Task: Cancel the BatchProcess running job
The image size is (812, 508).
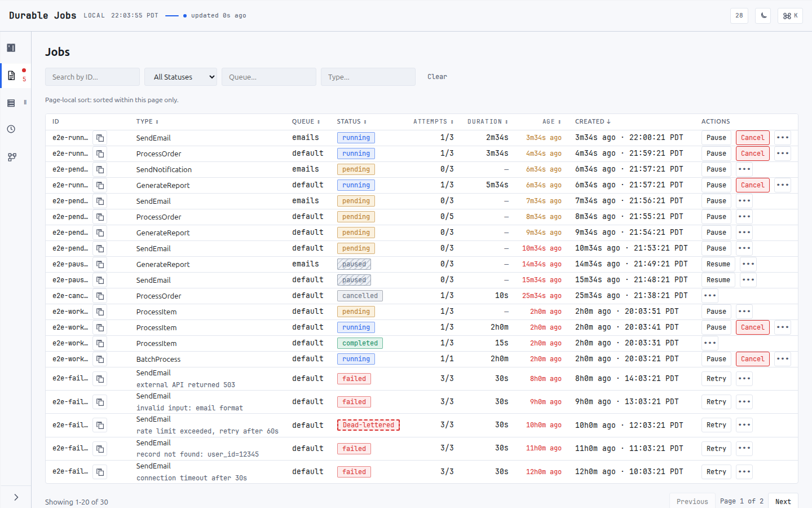Action: (753, 359)
